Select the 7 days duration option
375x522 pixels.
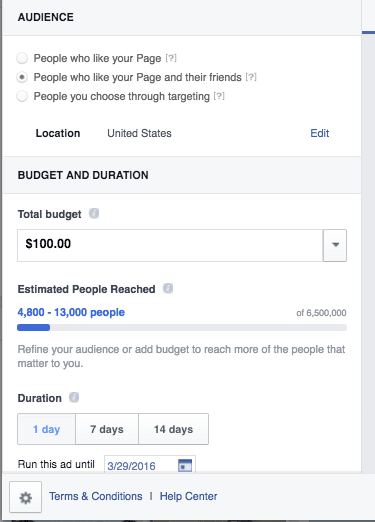click(107, 429)
